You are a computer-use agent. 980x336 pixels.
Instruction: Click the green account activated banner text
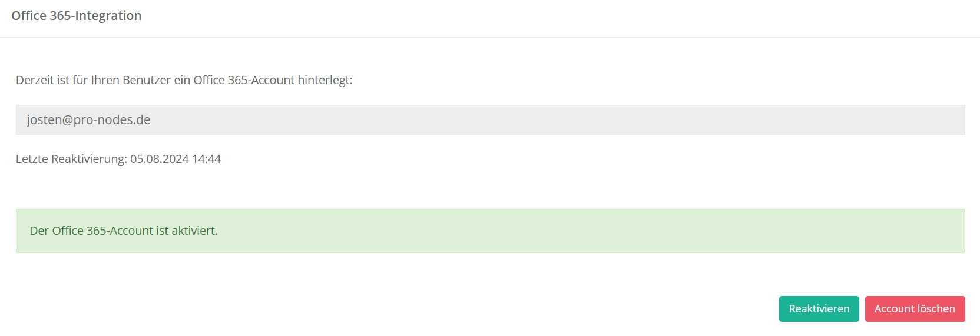(124, 231)
